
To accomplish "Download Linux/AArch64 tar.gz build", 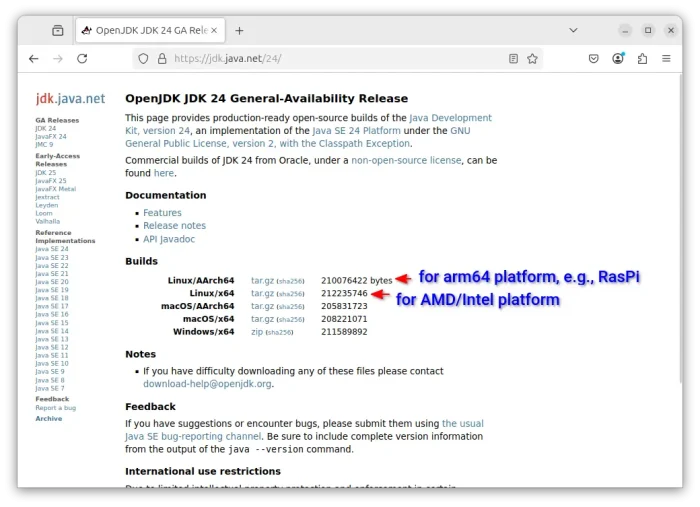I will point(262,280).
